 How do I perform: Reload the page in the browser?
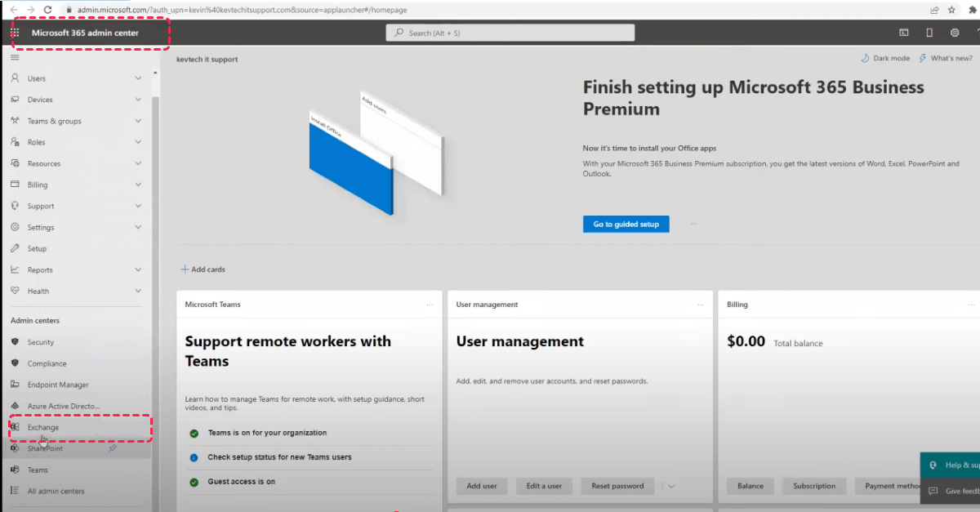(x=48, y=10)
